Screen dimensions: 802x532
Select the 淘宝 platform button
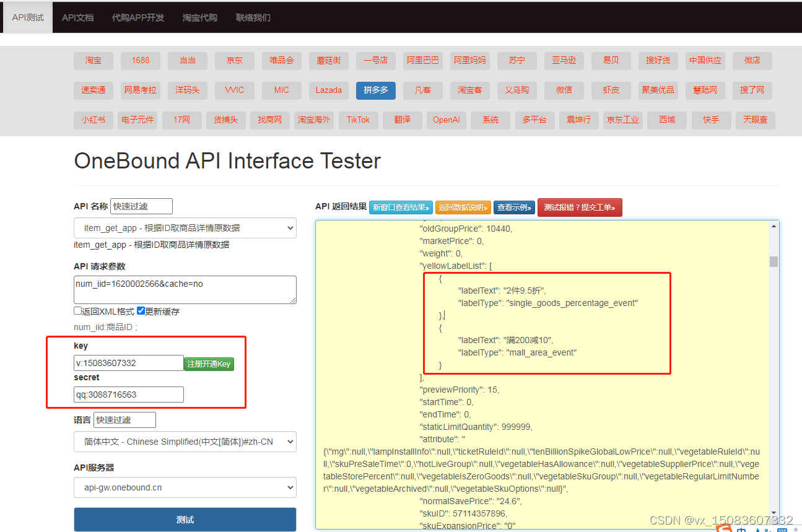94,60
